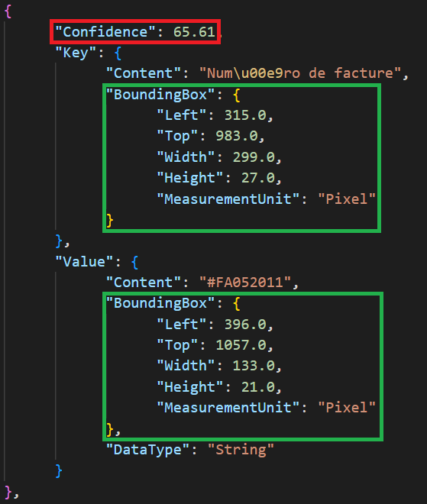Image resolution: width=427 pixels, height=504 pixels.
Task: Click Top value 983.0
Action: 237,136
